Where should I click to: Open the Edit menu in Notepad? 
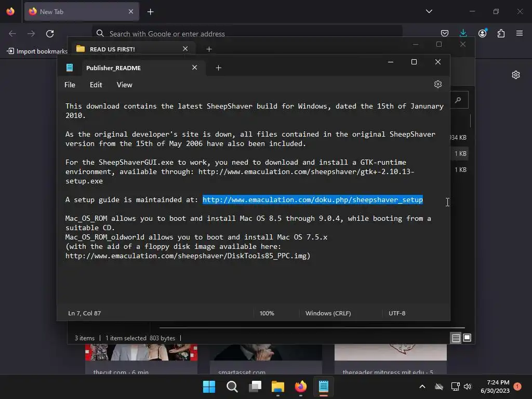96,85
